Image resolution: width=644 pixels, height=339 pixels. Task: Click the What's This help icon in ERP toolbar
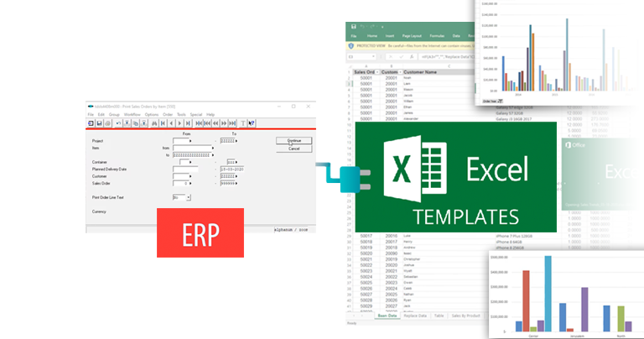(x=252, y=123)
